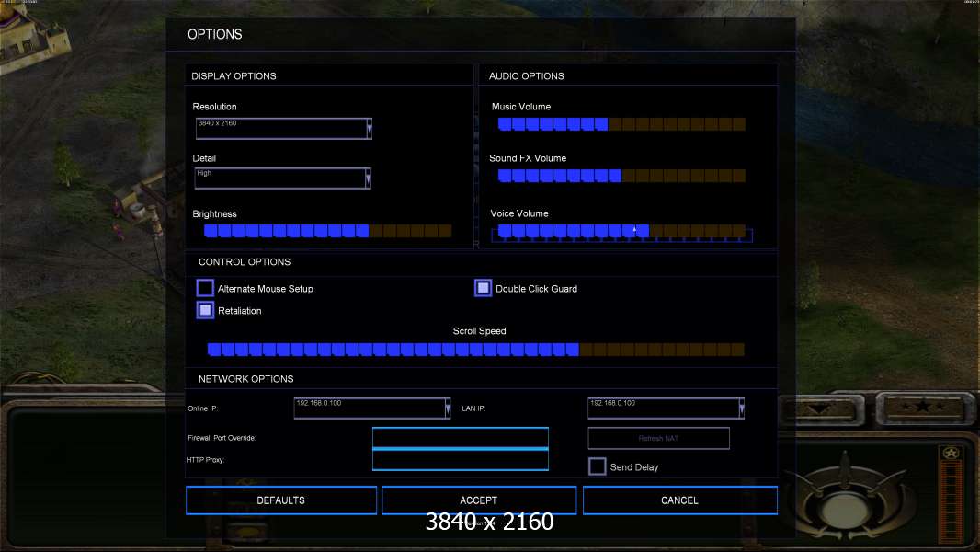Click the CANCEL button
The image size is (980, 552).
(x=680, y=500)
